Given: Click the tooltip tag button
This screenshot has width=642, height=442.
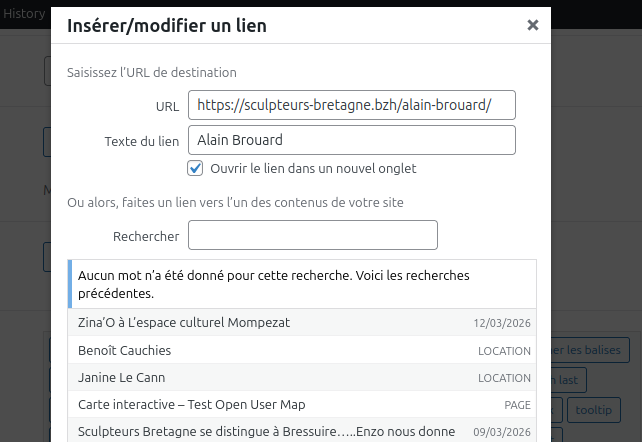Looking at the screenshot, I should [594, 410].
